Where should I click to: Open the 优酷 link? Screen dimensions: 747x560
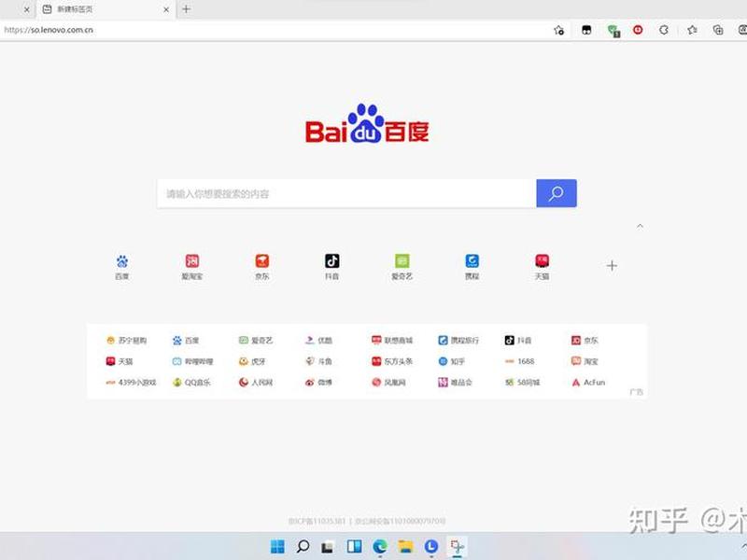(x=318, y=340)
